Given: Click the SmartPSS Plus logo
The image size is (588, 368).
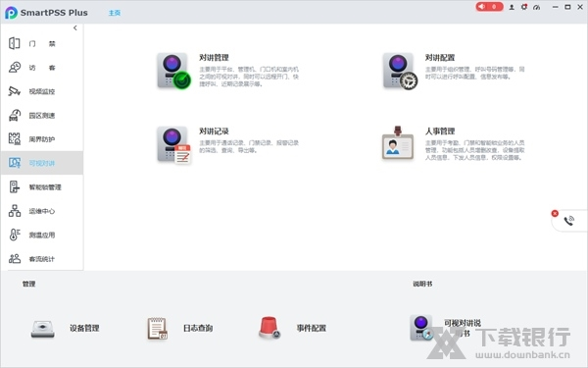Looking at the screenshot, I should 11,13.
